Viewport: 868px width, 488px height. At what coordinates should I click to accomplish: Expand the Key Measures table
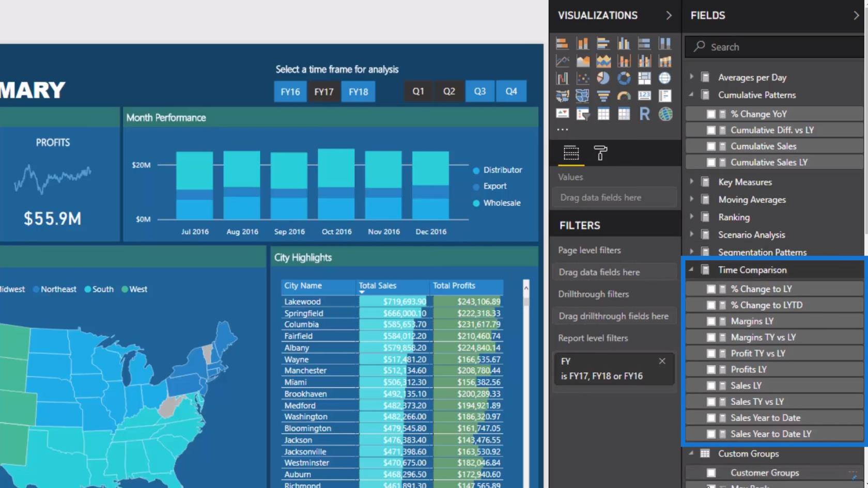[691, 182]
